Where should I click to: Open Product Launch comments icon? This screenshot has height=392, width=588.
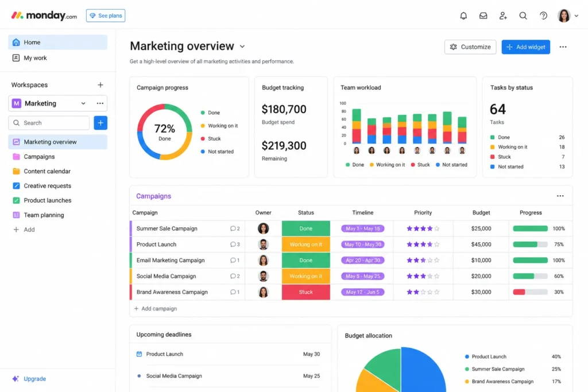coord(235,244)
